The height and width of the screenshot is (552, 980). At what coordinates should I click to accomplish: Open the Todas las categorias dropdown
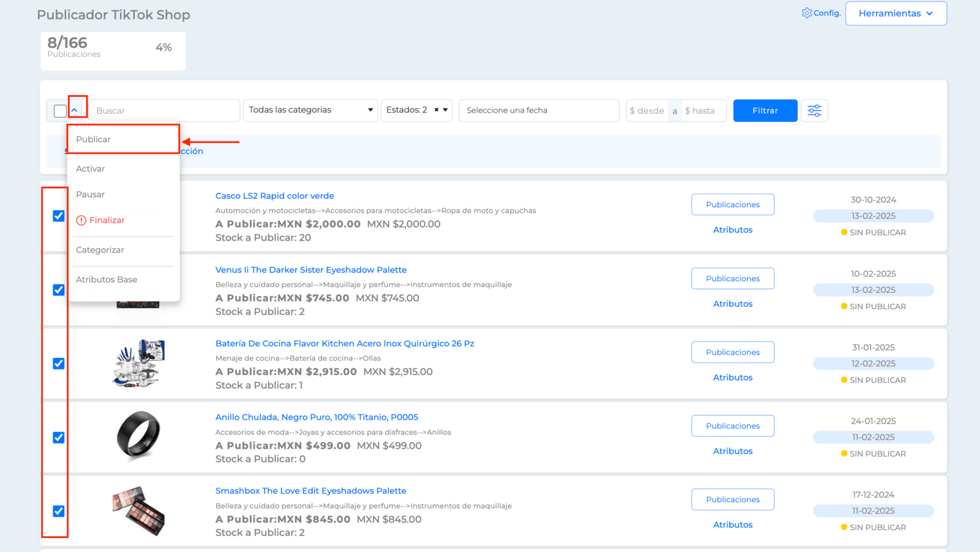pyautogui.click(x=311, y=110)
